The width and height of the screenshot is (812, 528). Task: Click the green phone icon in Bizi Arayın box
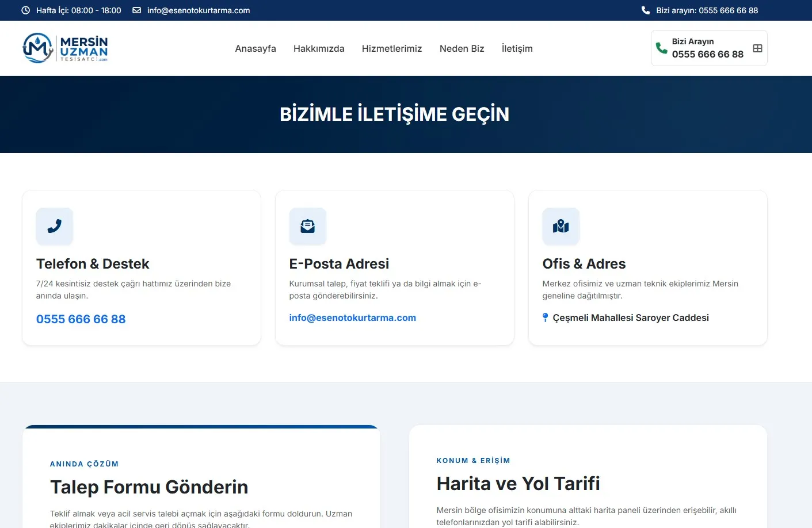tap(662, 48)
